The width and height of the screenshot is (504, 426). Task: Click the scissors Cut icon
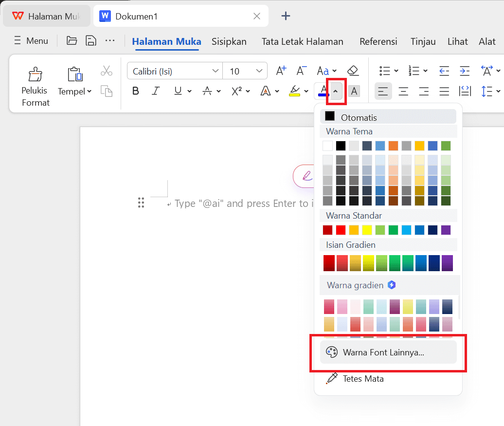(x=107, y=70)
